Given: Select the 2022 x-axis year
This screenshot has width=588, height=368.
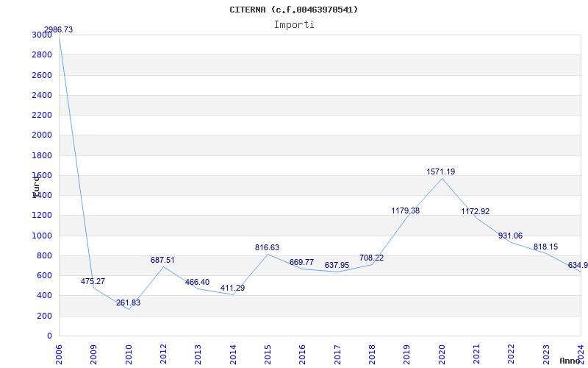Looking at the screenshot, I should coord(511,355).
